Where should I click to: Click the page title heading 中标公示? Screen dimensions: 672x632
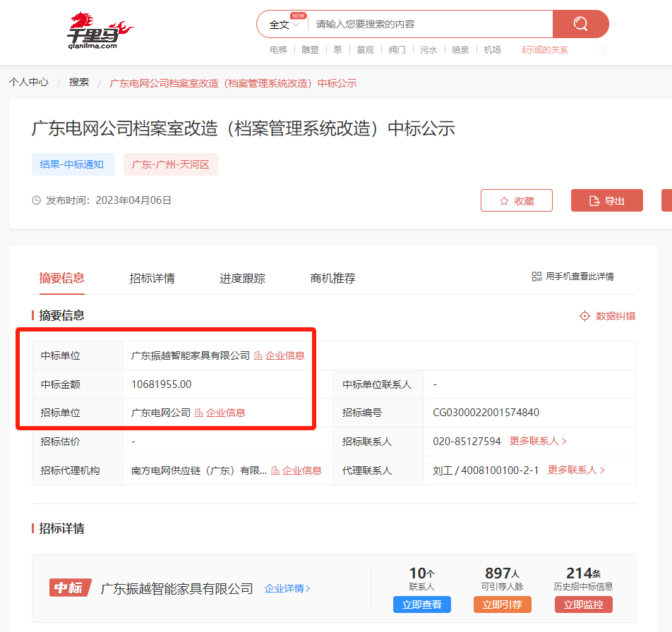pyautogui.click(x=244, y=128)
